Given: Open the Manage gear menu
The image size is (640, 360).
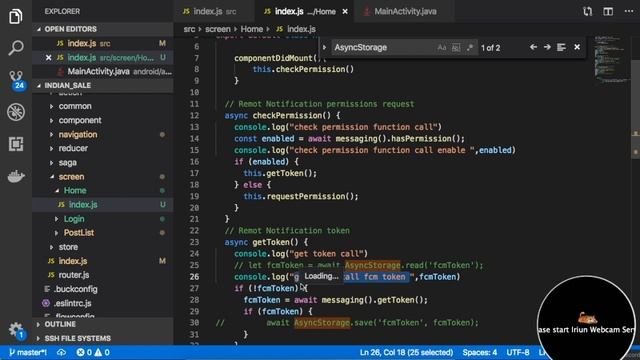Looking at the screenshot, I should pyautogui.click(x=16, y=330).
